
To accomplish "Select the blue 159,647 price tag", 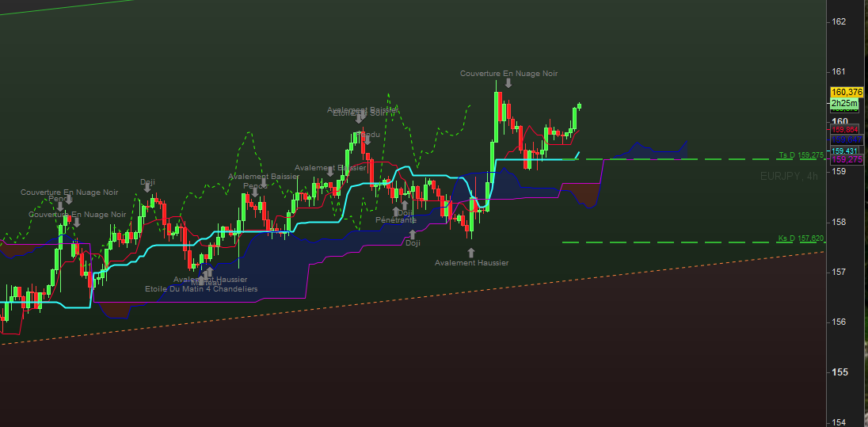I will coord(845,139).
